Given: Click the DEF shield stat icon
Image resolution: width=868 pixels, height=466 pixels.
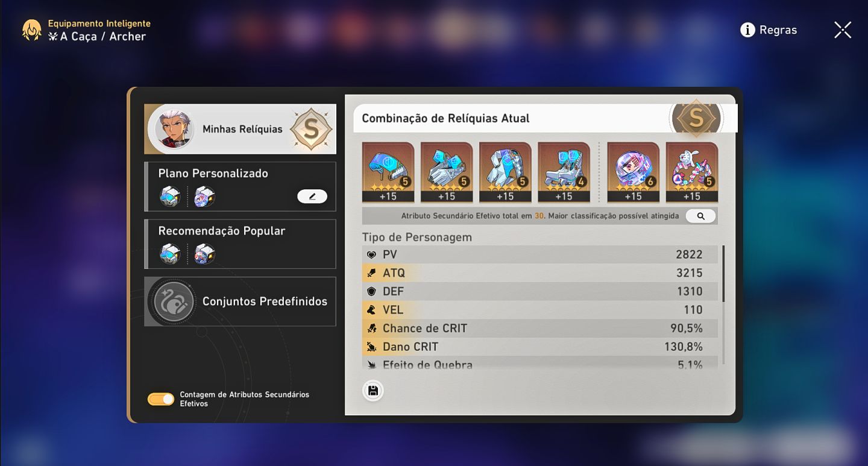Looking at the screenshot, I should pyautogui.click(x=371, y=292).
